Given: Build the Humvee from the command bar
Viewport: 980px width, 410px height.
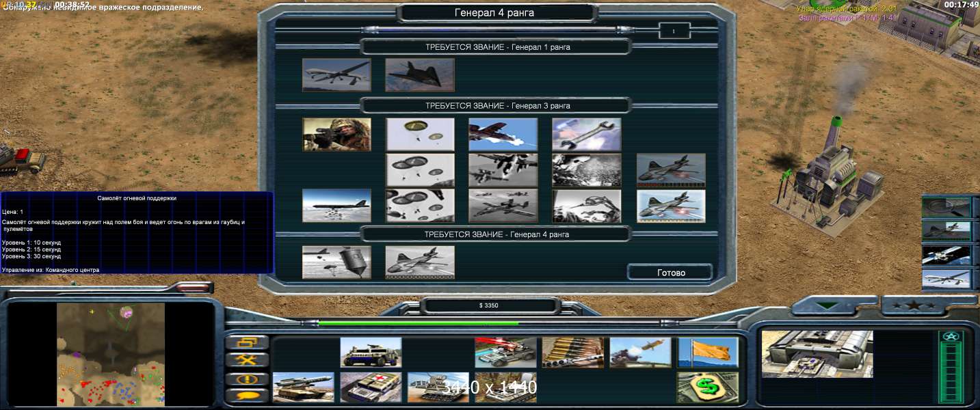Looking at the screenshot, I should tap(371, 353).
